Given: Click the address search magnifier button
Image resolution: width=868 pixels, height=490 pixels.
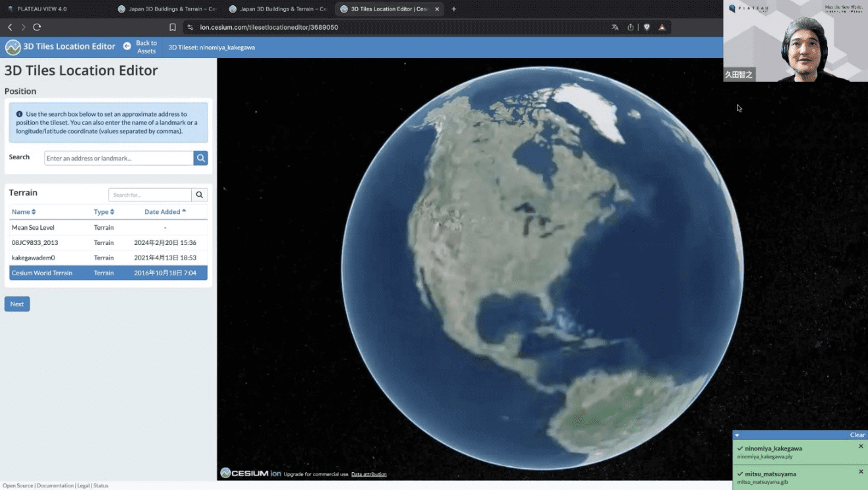Looking at the screenshot, I should [x=200, y=158].
